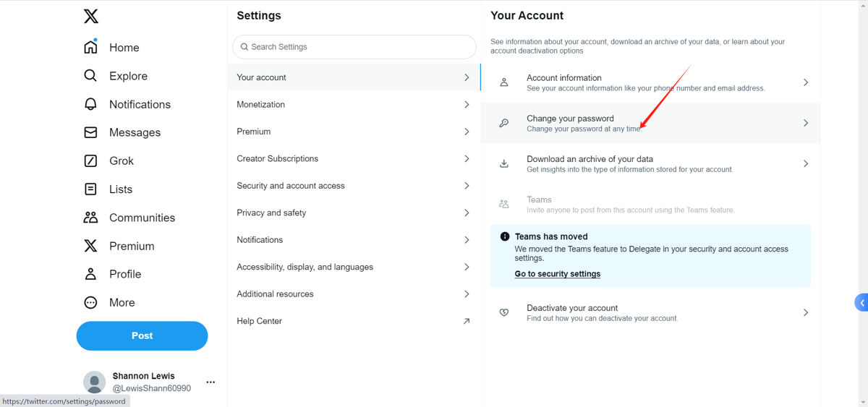Image resolution: width=868 pixels, height=407 pixels.
Task: Click the Explore magnifier icon
Action: click(90, 76)
